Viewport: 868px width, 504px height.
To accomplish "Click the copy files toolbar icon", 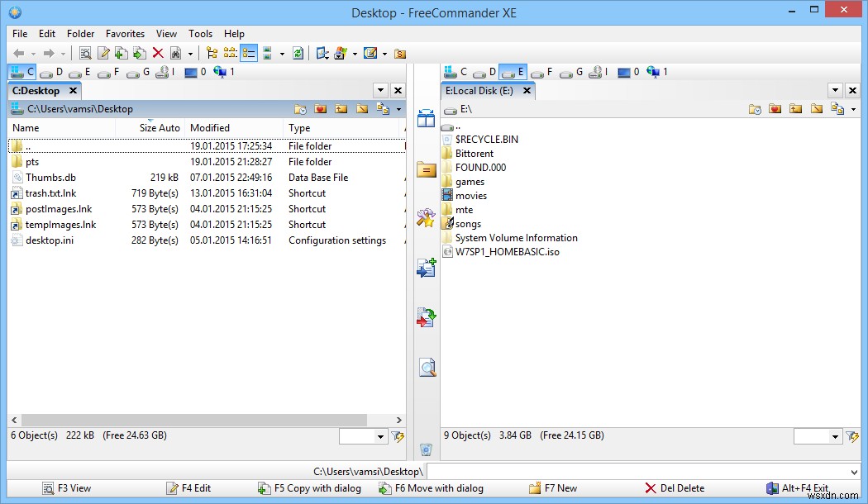I will coord(122,53).
